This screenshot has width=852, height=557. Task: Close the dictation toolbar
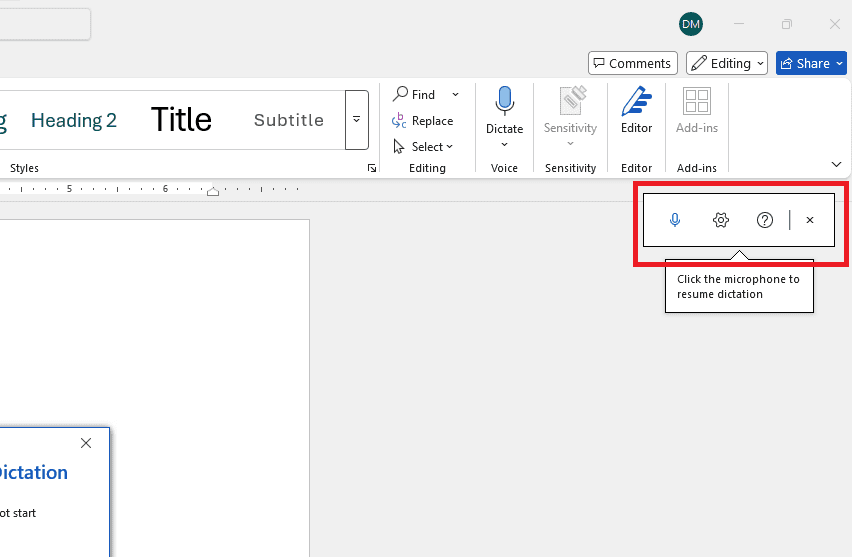(x=810, y=220)
